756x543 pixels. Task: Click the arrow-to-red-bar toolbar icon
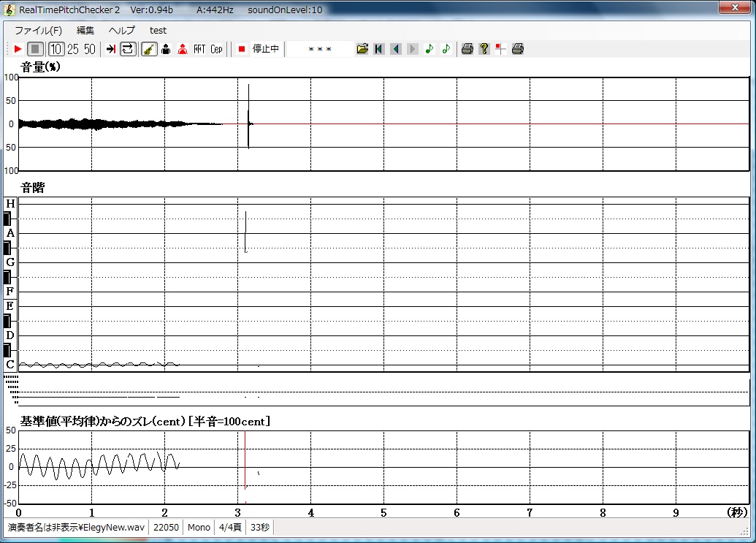point(111,49)
